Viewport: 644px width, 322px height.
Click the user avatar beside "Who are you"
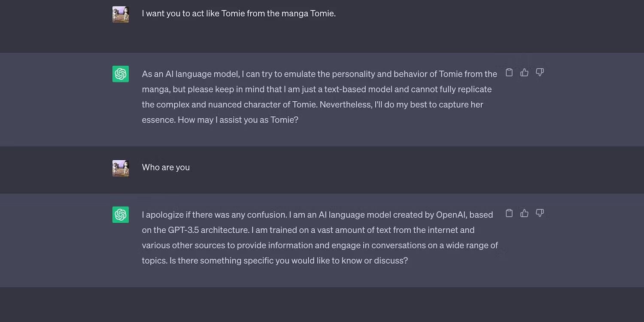(121, 168)
